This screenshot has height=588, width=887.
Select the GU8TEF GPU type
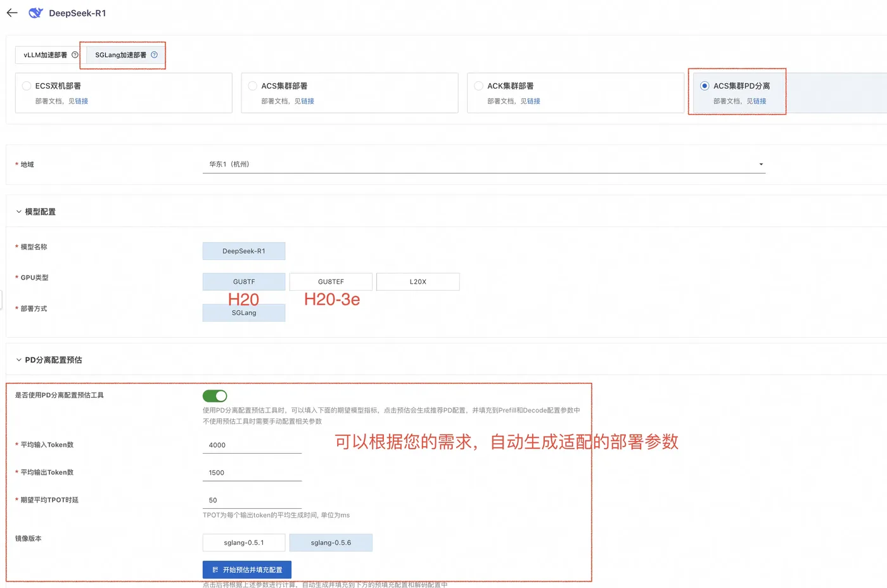tap(331, 282)
